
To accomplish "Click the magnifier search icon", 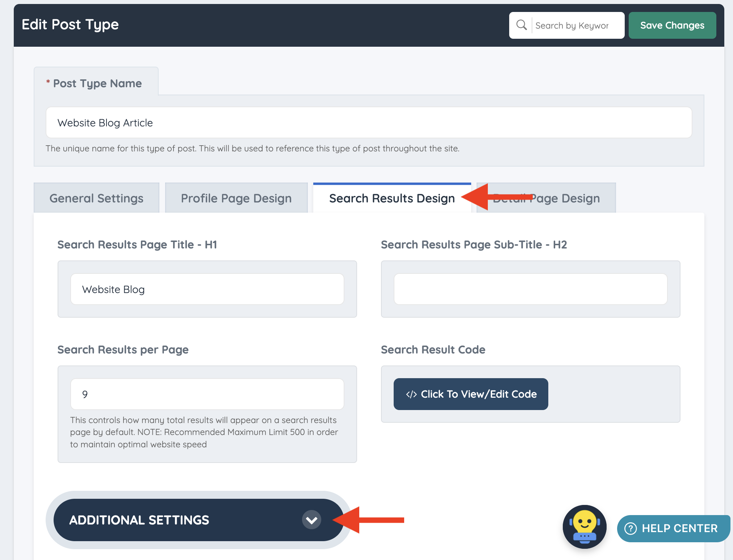I will pyautogui.click(x=521, y=25).
